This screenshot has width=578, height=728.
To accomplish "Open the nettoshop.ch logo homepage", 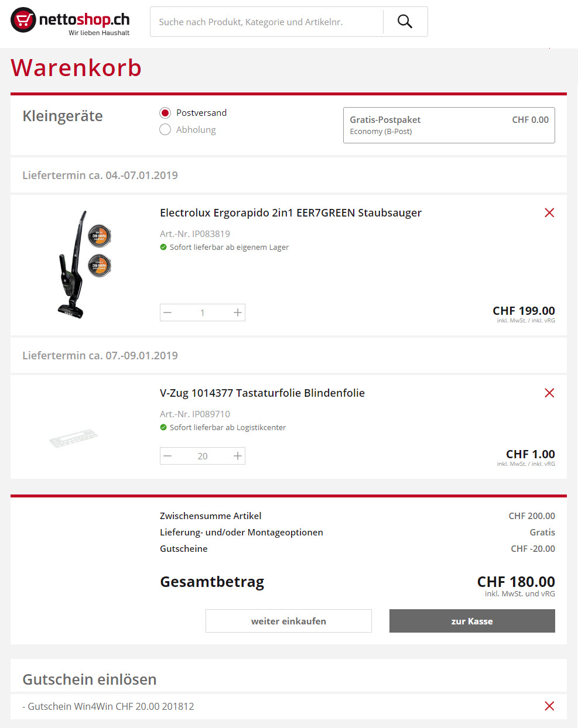I will tap(70, 21).
